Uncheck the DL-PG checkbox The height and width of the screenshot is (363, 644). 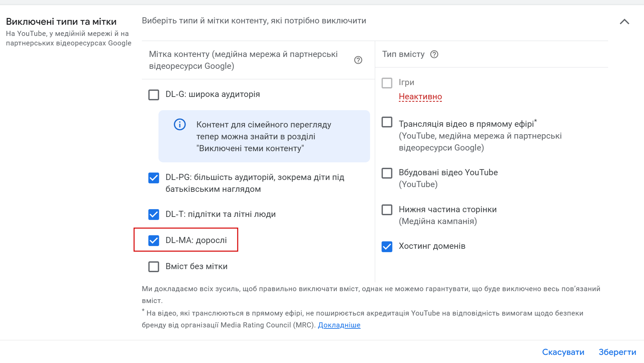[154, 178]
